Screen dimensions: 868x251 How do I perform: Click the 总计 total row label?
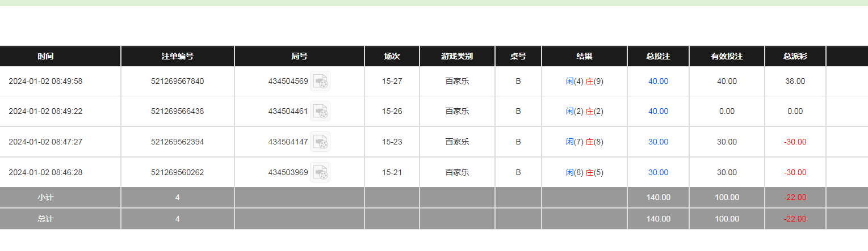coord(45,219)
